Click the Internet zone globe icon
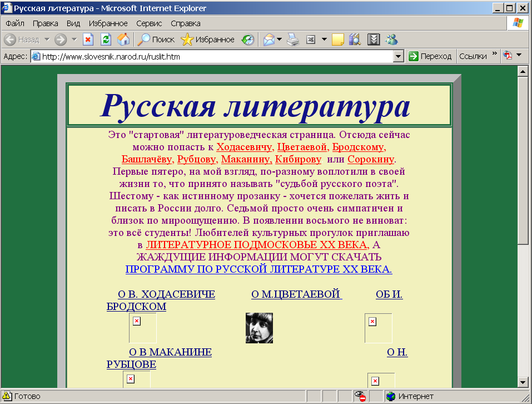 [x=391, y=396]
